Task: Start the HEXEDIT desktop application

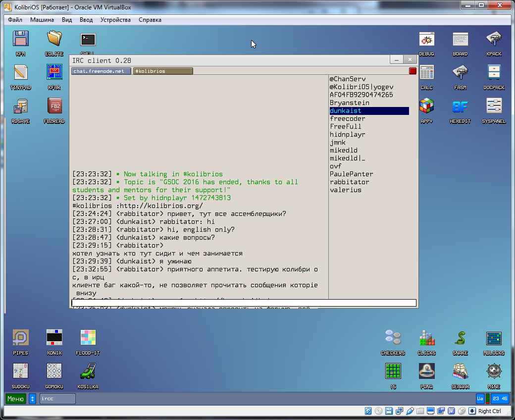Action: (460, 107)
